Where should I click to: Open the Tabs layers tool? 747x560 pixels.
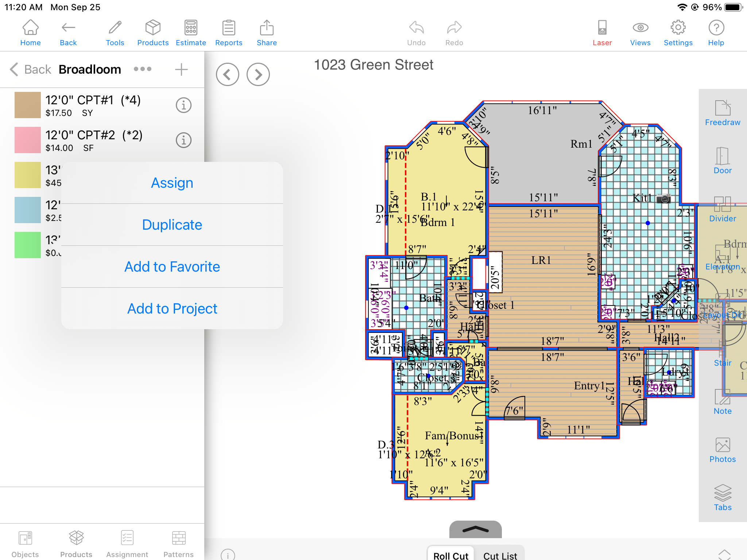(x=722, y=498)
